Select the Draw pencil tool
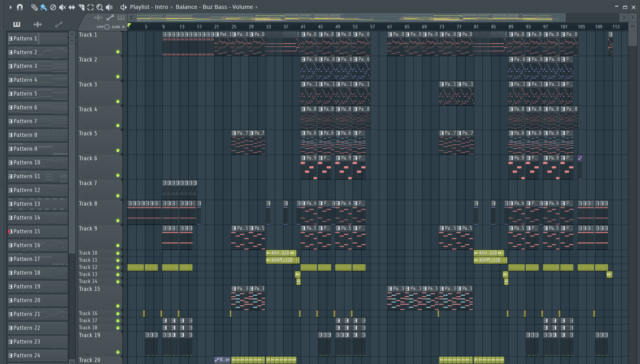This screenshot has height=364, width=640. pyautogui.click(x=34, y=7)
